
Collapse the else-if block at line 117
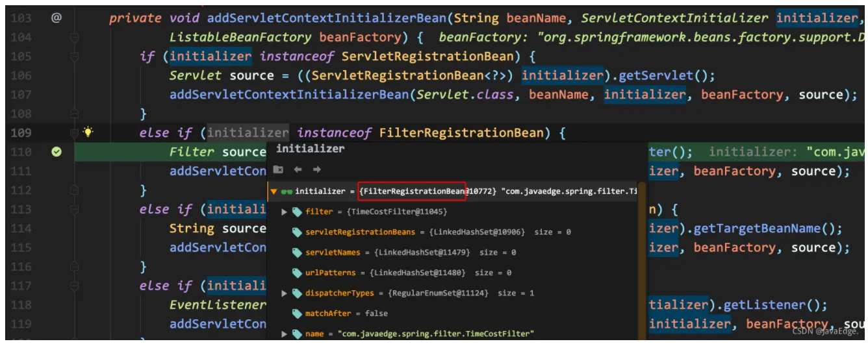tap(74, 286)
